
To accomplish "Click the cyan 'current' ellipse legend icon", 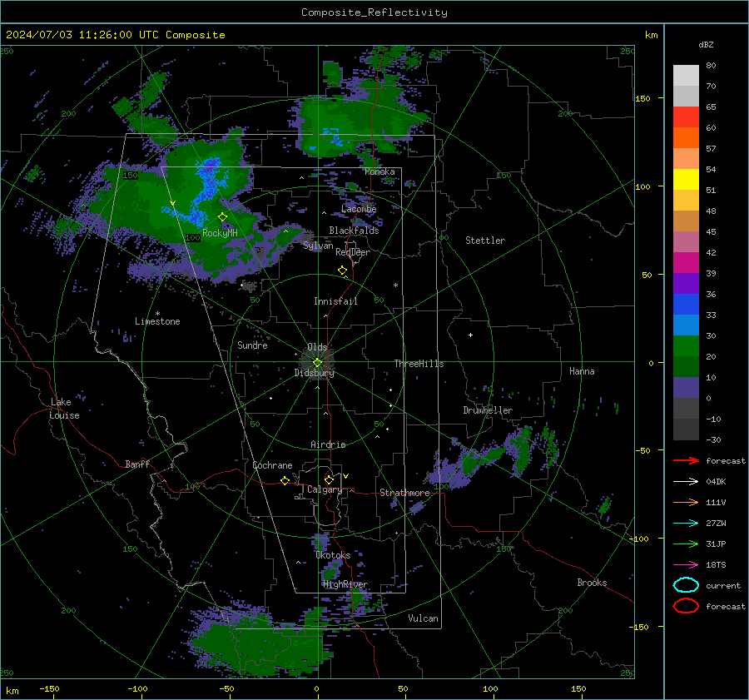I will [x=686, y=585].
